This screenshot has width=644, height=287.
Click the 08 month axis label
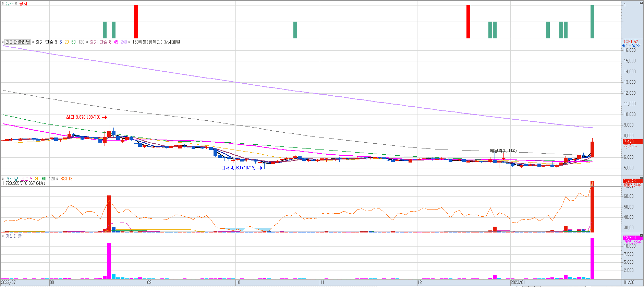(x=52, y=283)
